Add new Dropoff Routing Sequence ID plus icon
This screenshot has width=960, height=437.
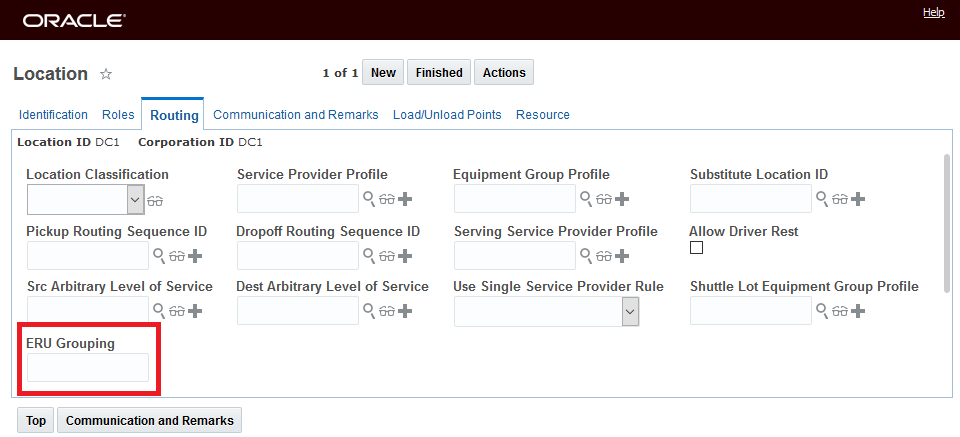(x=404, y=256)
